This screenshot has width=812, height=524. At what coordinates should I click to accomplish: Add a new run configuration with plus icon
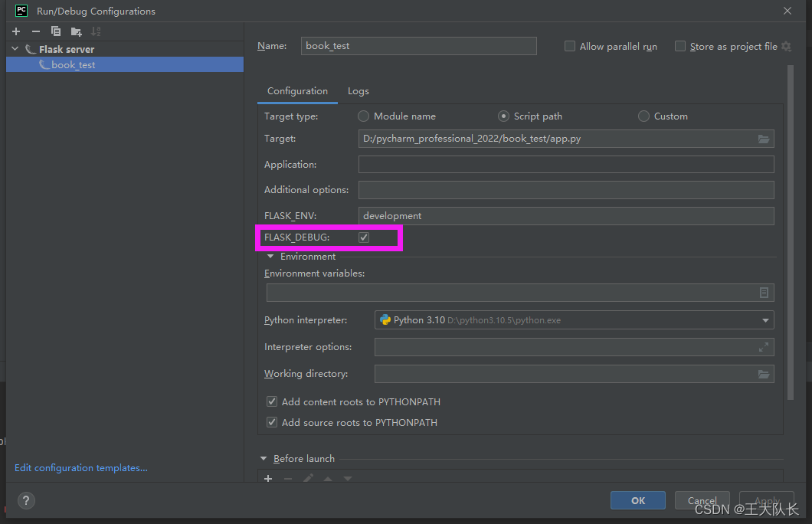pos(16,31)
